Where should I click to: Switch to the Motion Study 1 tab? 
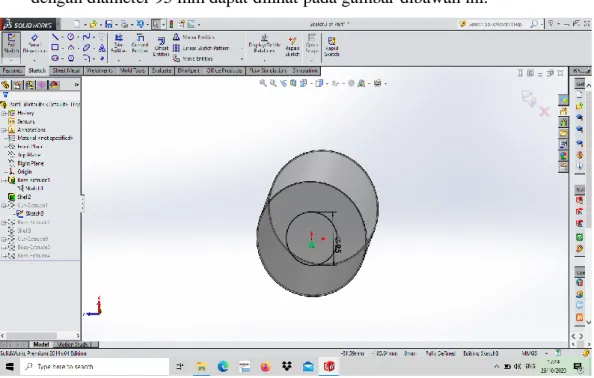[75, 344]
